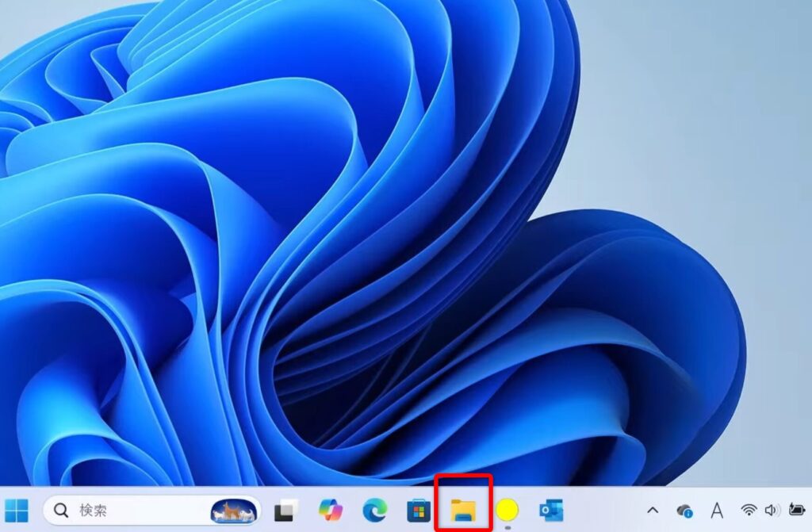The width and height of the screenshot is (812, 532).
Task: Open the OneDrive cloud status icon
Action: click(x=684, y=510)
